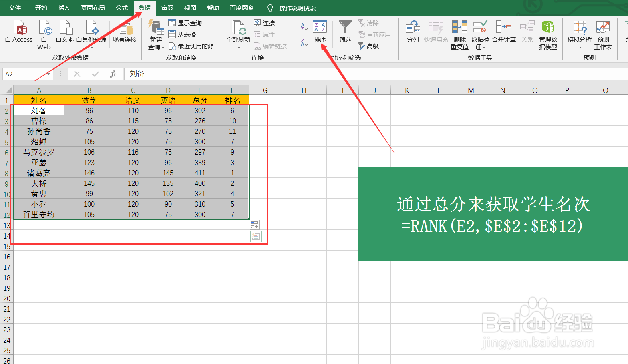Open the Help (帮助) tab
628x364 pixels.
[213, 8]
